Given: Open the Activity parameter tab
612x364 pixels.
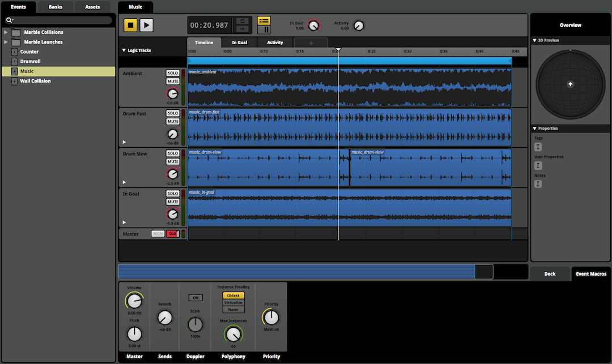Looking at the screenshot, I should tap(275, 42).
